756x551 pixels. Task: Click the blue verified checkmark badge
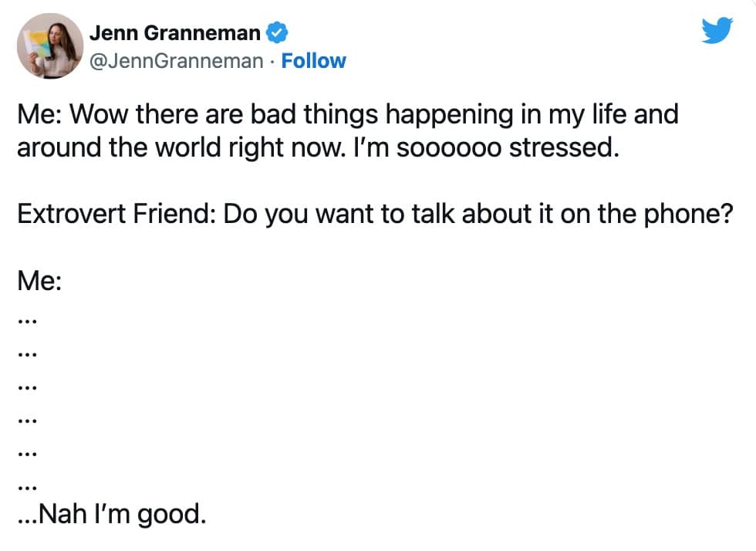click(277, 33)
